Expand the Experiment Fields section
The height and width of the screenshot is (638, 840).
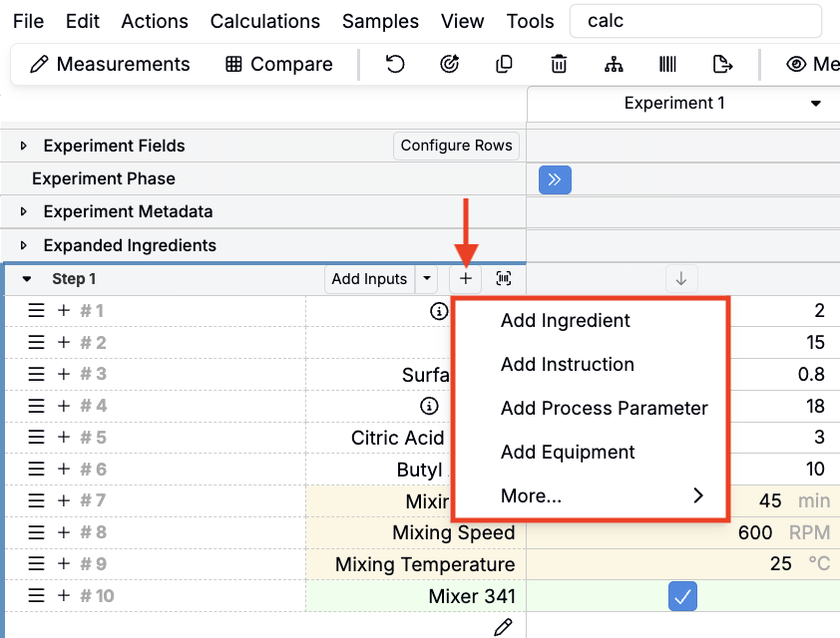pyautogui.click(x=24, y=147)
